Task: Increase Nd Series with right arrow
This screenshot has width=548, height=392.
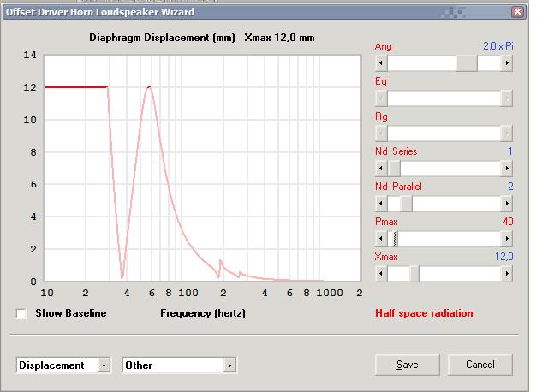Action: (507, 169)
